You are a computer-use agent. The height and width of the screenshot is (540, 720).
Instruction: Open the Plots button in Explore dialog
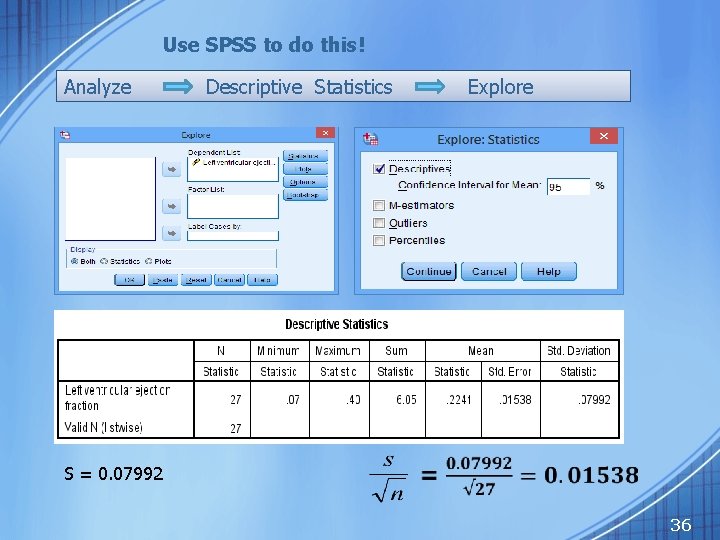[x=305, y=169]
